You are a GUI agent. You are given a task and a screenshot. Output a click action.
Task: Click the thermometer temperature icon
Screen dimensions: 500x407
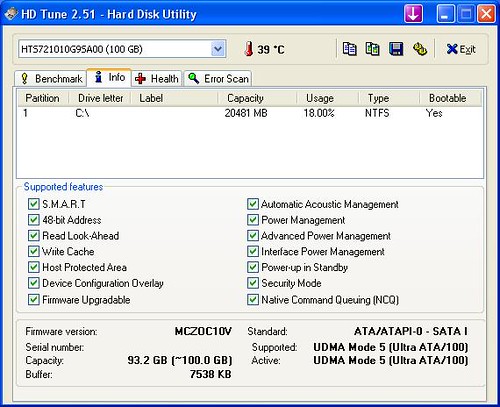tap(248, 49)
